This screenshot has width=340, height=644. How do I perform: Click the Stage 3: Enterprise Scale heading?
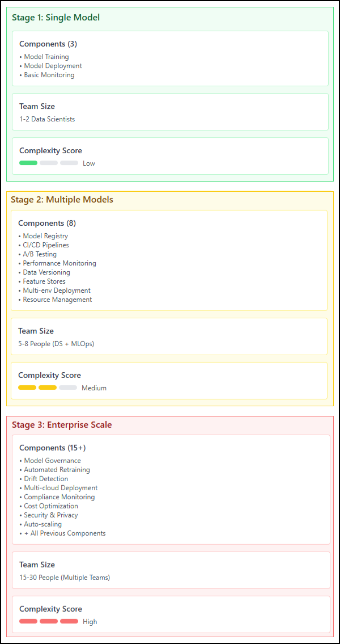[62, 424]
